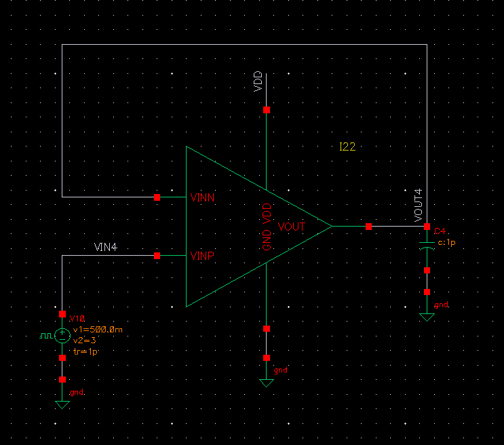Click the I22 instance name label
The width and height of the screenshot is (504, 445).
(347, 147)
